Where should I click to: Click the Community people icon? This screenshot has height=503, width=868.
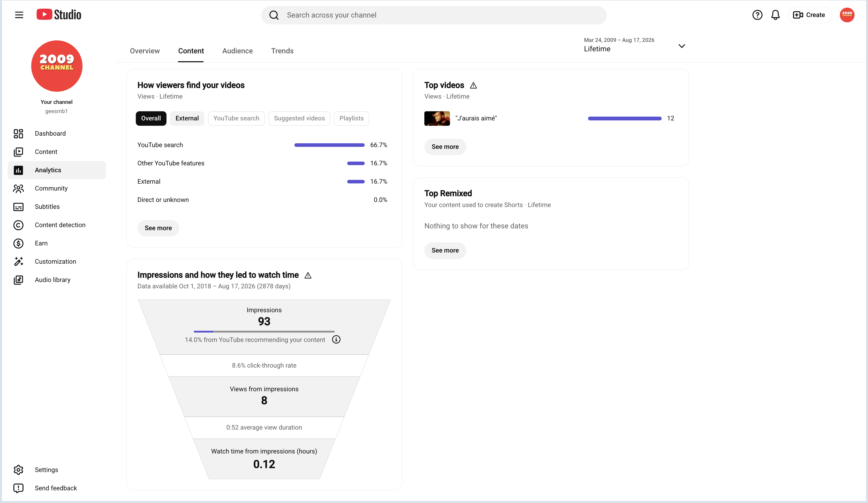[x=18, y=188]
